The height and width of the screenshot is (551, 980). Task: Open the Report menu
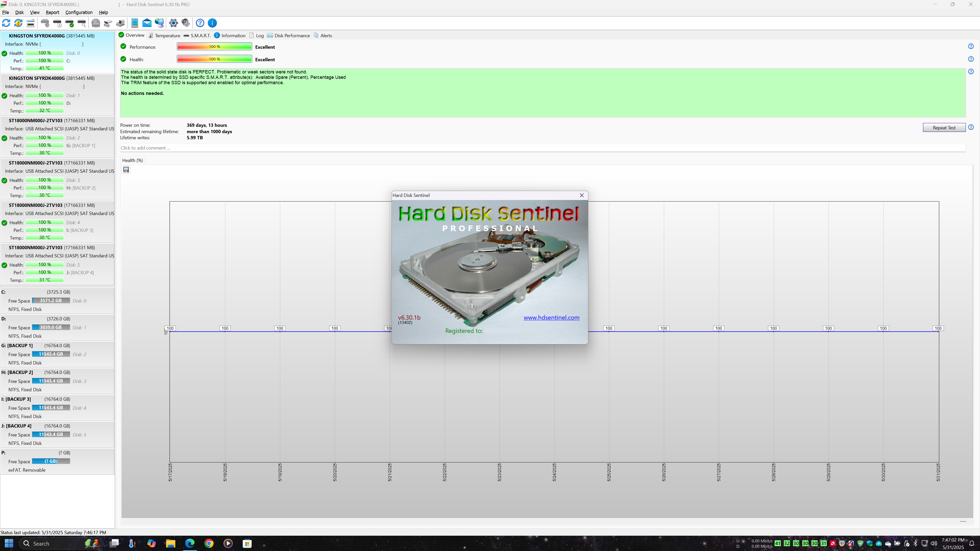[53, 12]
